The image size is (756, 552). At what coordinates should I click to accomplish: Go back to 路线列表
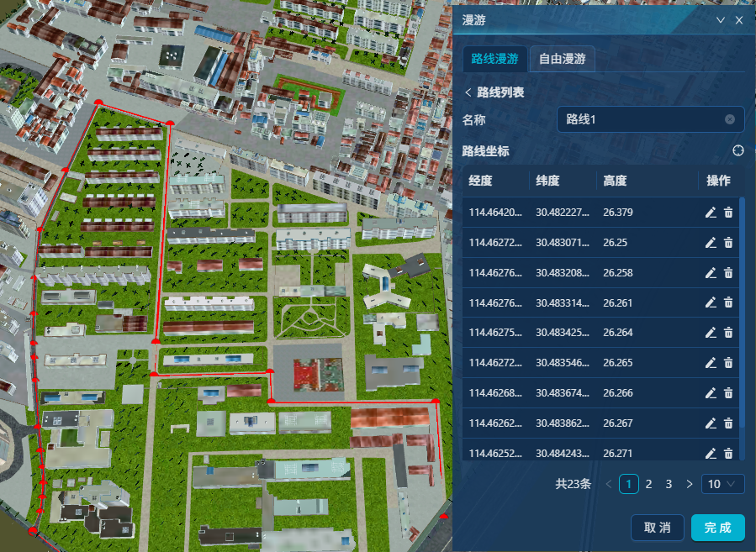[x=494, y=92]
